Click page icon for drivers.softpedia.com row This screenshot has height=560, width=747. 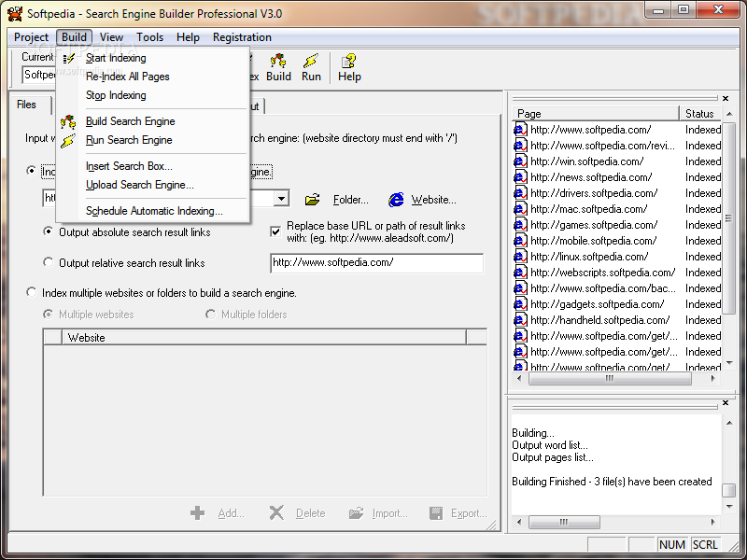(520, 193)
